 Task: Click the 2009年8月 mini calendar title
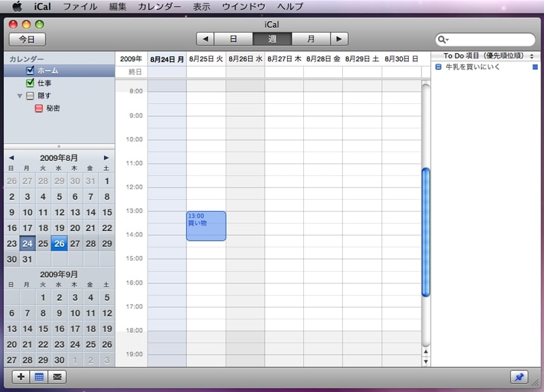[x=58, y=158]
